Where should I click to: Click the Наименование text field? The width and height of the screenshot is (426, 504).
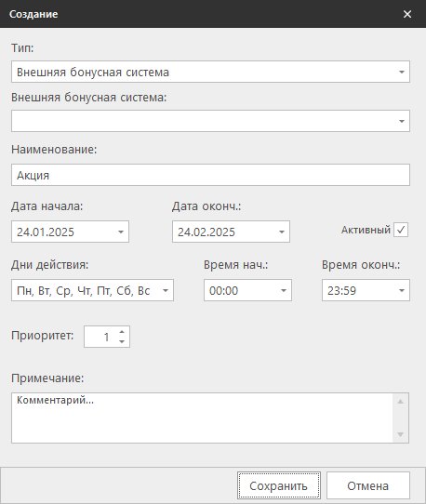[x=210, y=175]
